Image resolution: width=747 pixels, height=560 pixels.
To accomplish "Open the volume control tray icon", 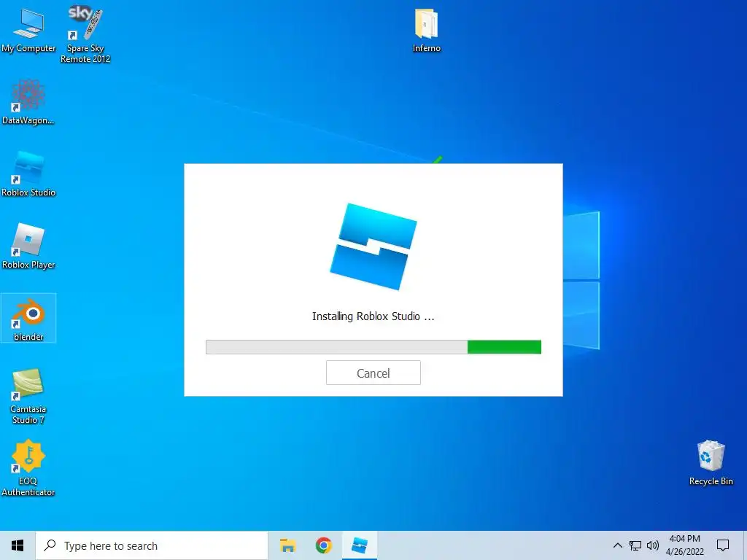I will [653, 545].
